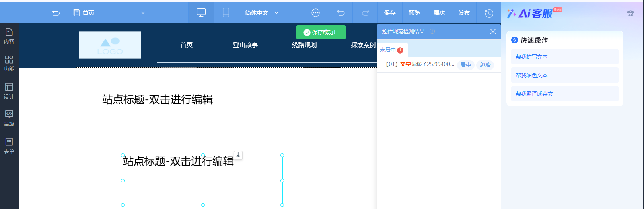This screenshot has height=209, width=644.
Task: Click the anchor download icon above text box
Action: (238, 155)
